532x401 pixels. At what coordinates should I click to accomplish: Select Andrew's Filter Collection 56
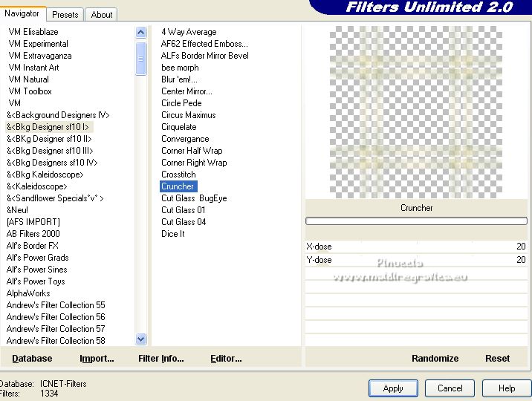(56, 316)
